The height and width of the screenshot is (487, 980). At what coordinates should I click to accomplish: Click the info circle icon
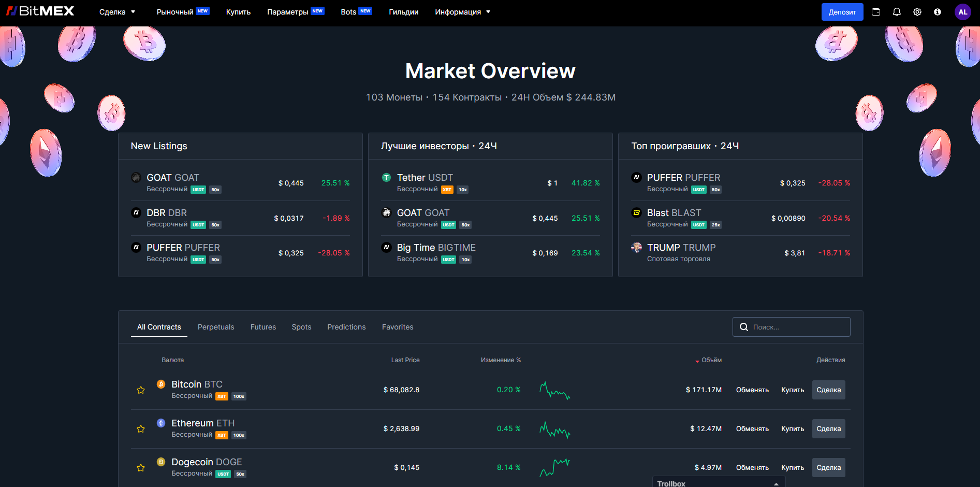coord(938,12)
